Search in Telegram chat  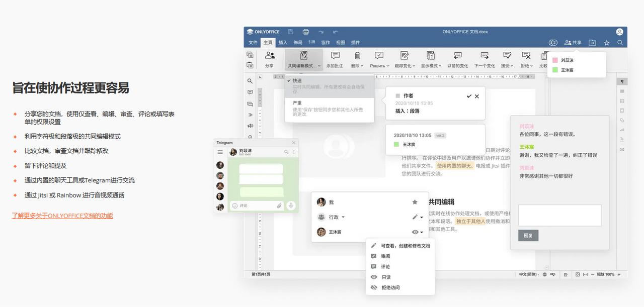286,152
